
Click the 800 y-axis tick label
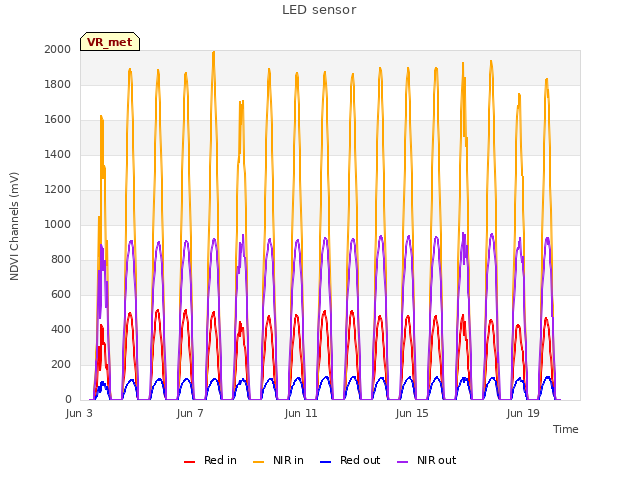click(61, 260)
